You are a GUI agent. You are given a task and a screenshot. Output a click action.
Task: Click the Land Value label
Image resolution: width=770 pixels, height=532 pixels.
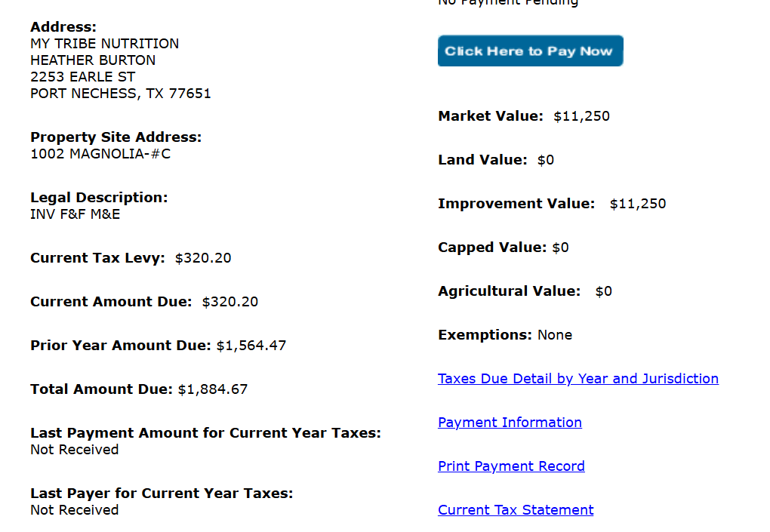(482, 160)
